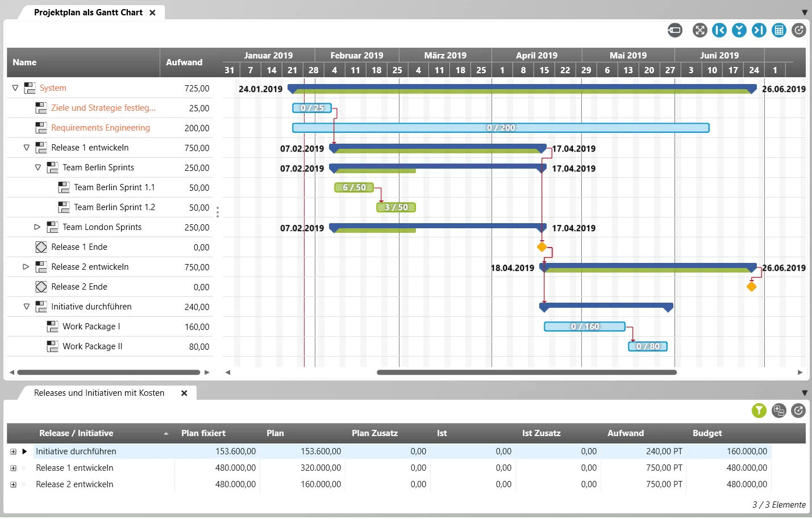Expand the Release 2 entwickeln row in Releases table
Image resolution: width=812 pixels, height=519 pixels.
click(13, 485)
